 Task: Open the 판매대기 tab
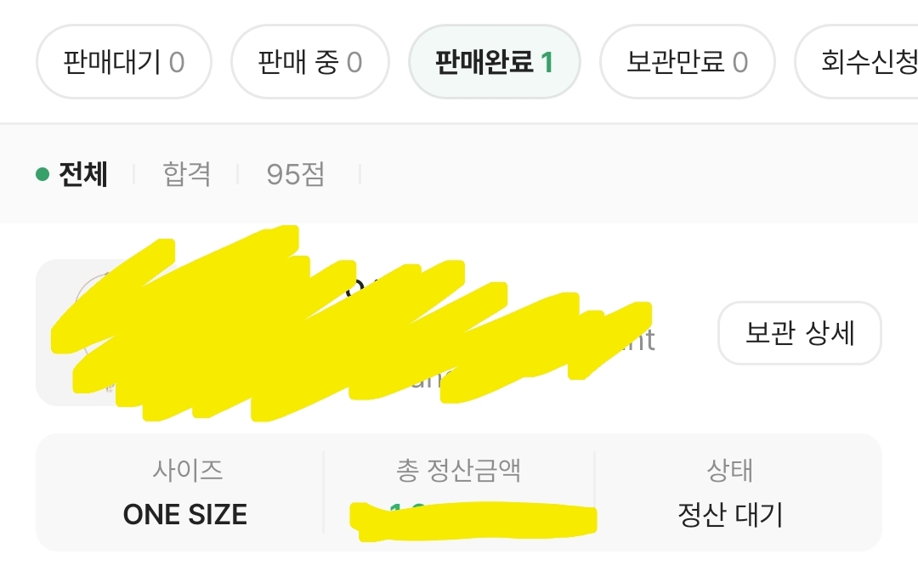point(123,62)
